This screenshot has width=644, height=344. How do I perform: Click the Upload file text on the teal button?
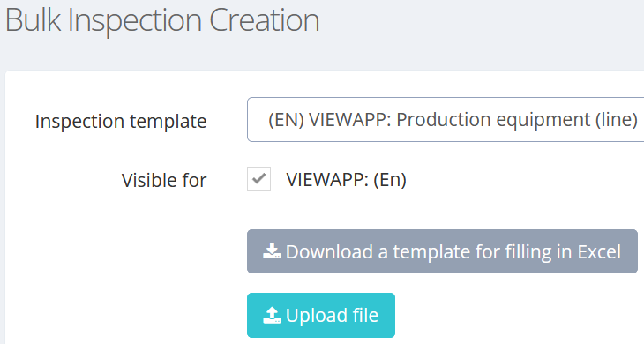(332, 315)
